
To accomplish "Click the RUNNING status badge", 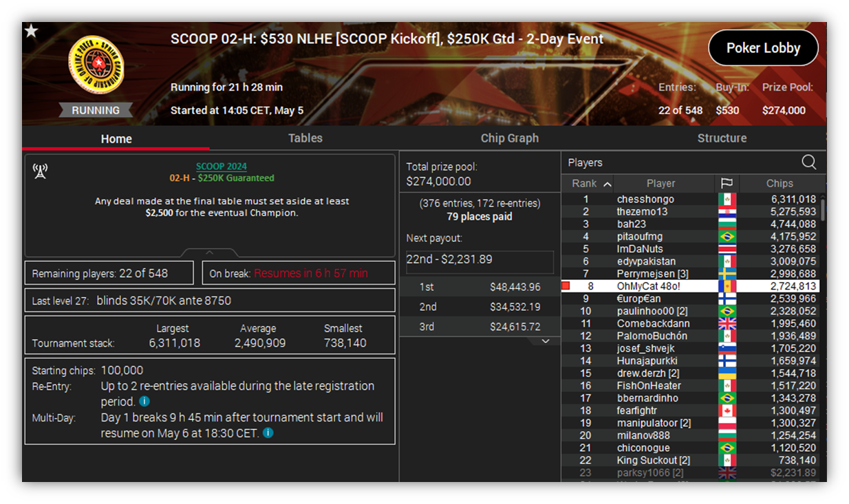I will pos(96,110).
